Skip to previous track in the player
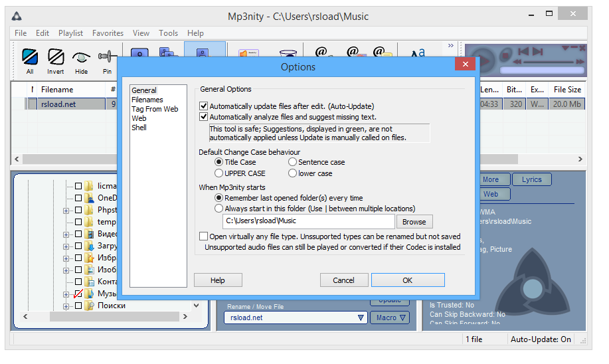Image resolution: width=609 pixels, height=364 pixels. pos(523,51)
